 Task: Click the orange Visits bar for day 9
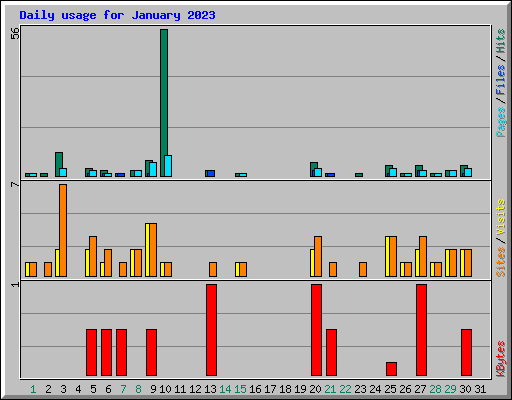[153, 250]
